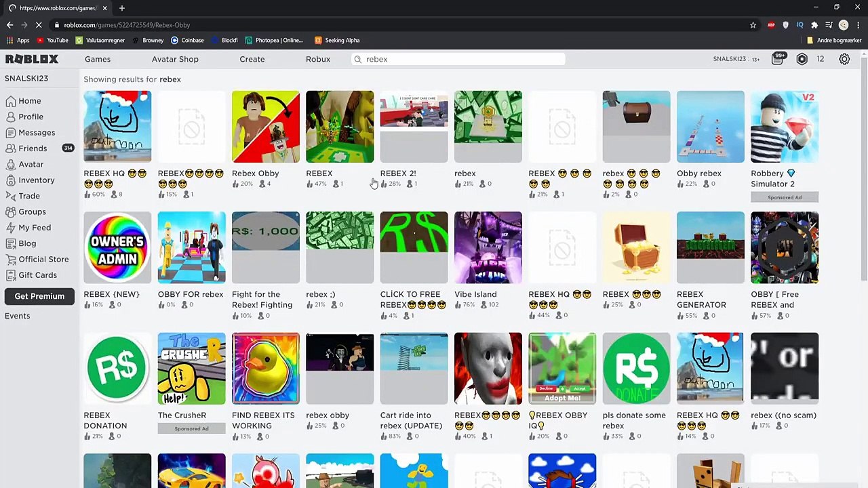Open the rubber duck FIND REBEX thumbnail

[x=265, y=369]
